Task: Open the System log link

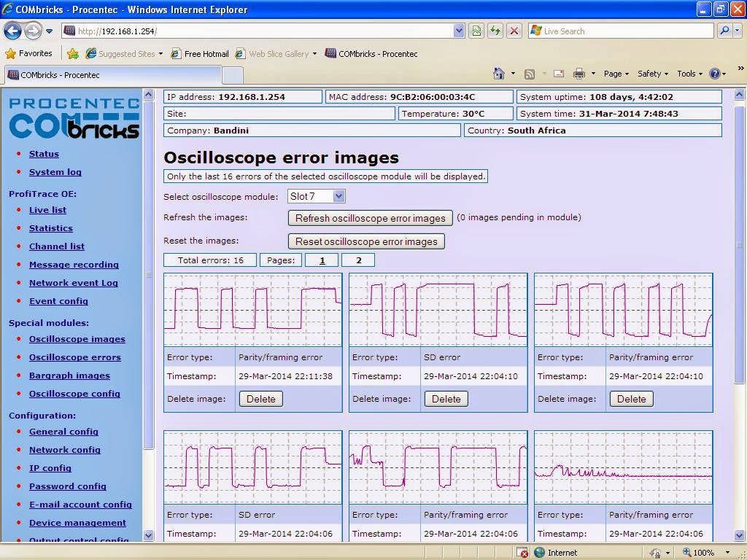Action: (x=55, y=172)
